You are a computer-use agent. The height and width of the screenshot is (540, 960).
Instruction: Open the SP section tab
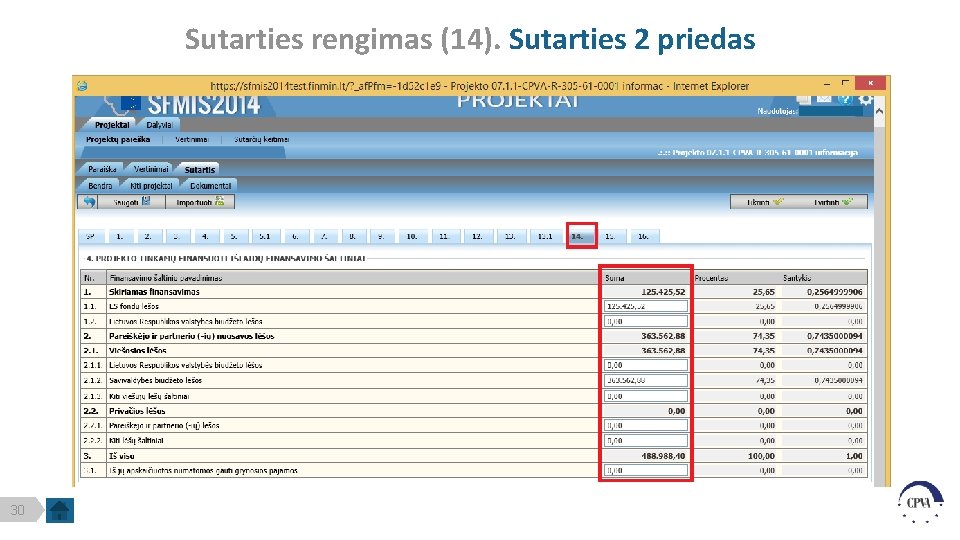pos(91,236)
